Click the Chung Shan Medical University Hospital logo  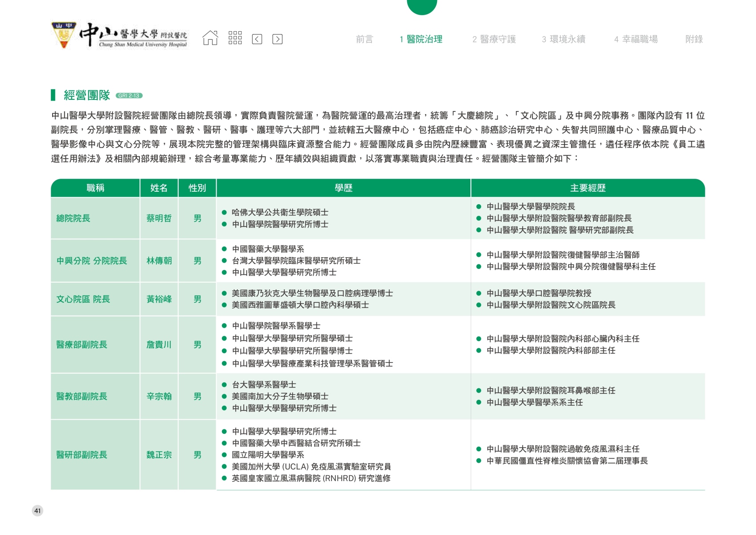pos(119,35)
